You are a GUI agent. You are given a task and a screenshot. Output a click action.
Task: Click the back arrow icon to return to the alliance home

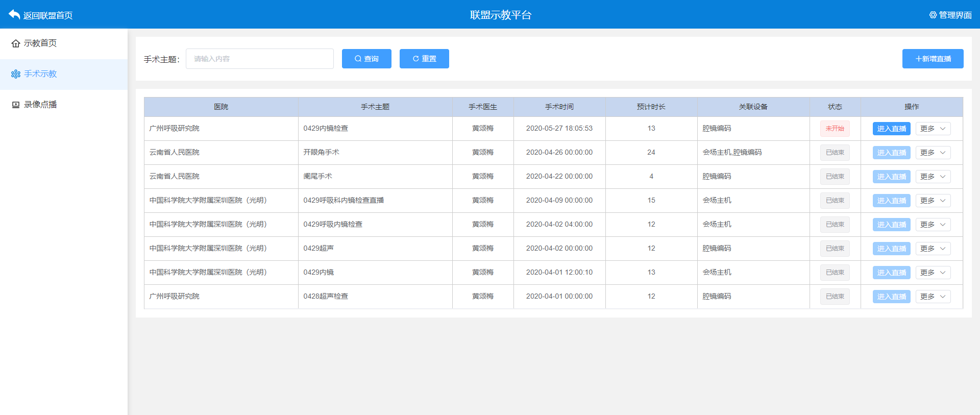click(14, 15)
